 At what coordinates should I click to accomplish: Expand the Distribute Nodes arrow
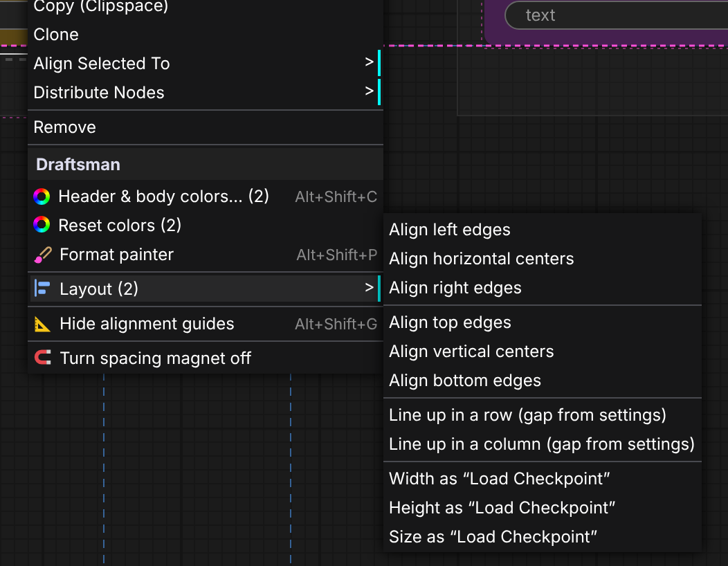point(369,91)
